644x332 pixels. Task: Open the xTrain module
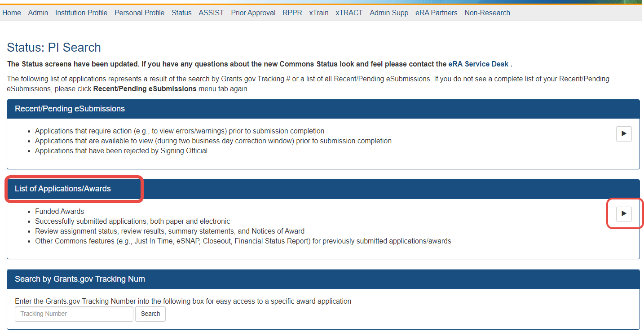tap(319, 13)
